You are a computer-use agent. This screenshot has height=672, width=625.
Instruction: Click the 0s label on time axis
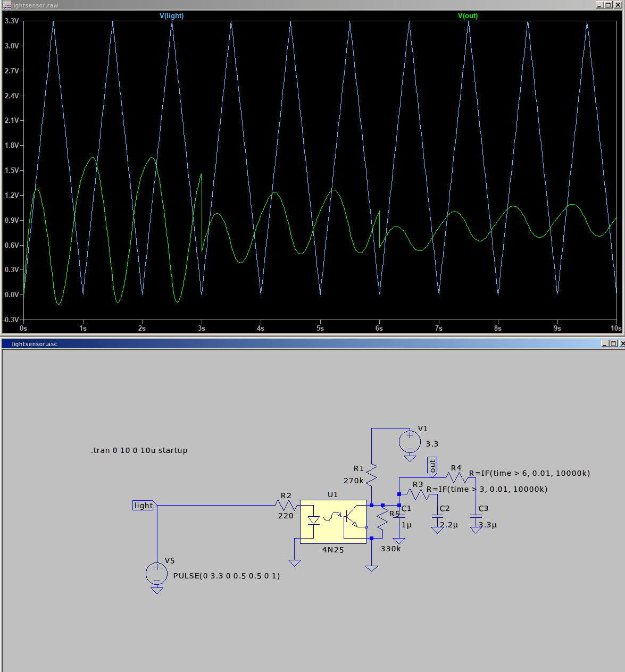pos(23,328)
